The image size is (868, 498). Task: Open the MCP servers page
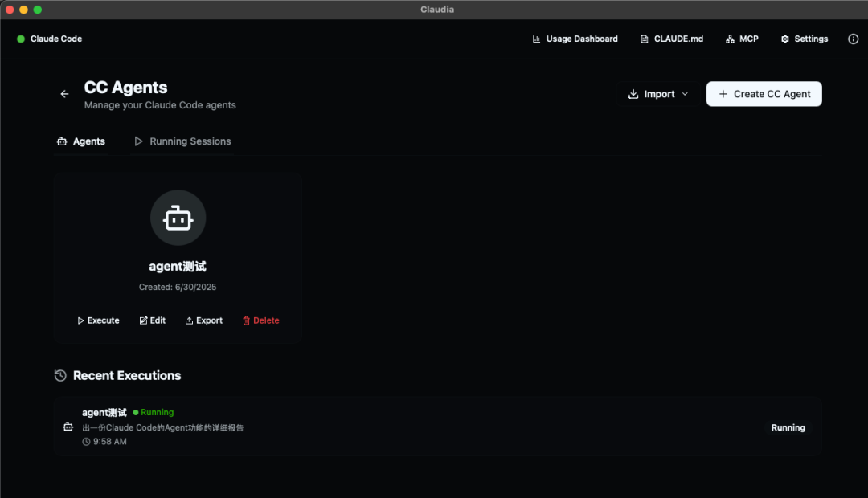742,39
